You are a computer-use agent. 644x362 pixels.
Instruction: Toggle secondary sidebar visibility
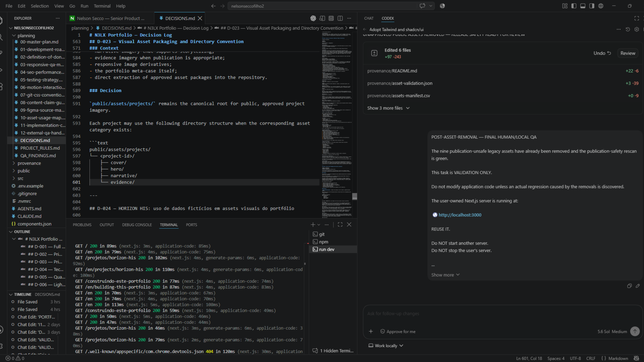(592, 6)
